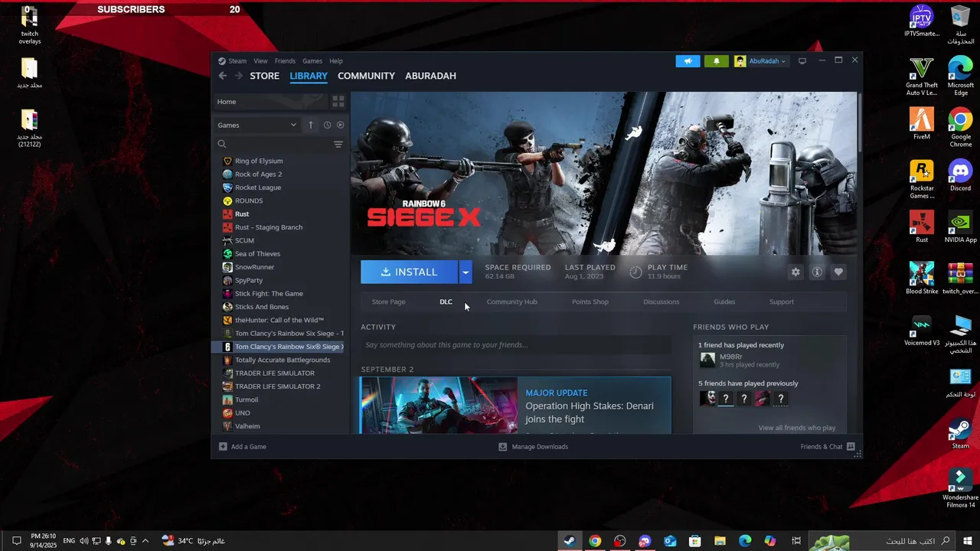Open the LIBRARY section
Image resolution: width=980 pixels, height=551 pixels.
(x=309, y=76)
